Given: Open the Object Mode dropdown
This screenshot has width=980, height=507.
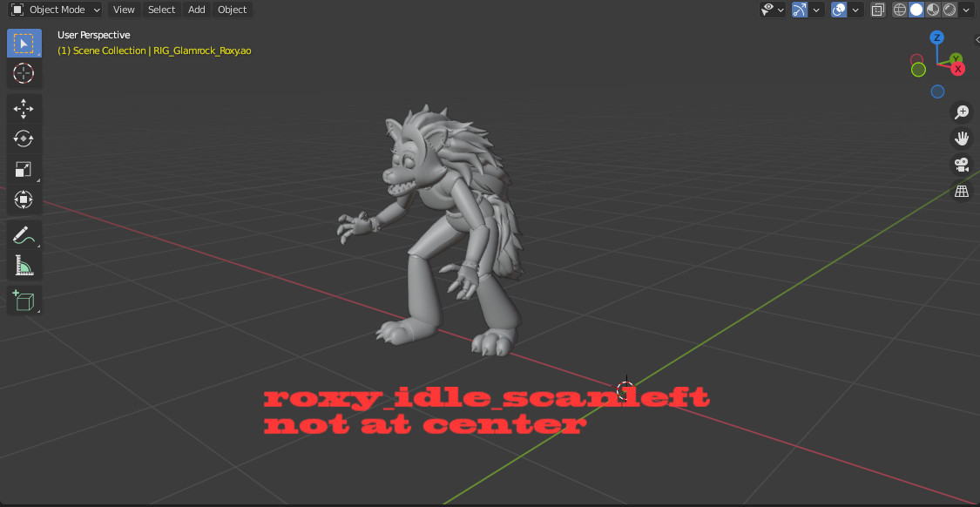Looking at the screenshot, I should (x=56, y=10).
